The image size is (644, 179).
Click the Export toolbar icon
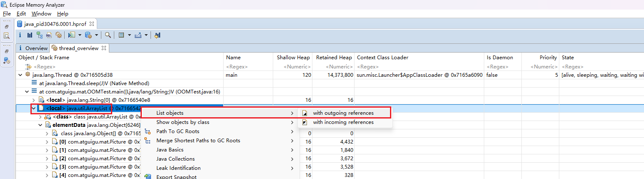point(138,35)
